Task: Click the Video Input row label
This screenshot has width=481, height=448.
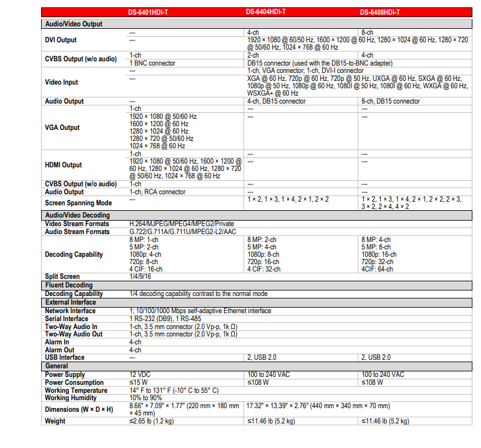Action: [x=61, y=82]
